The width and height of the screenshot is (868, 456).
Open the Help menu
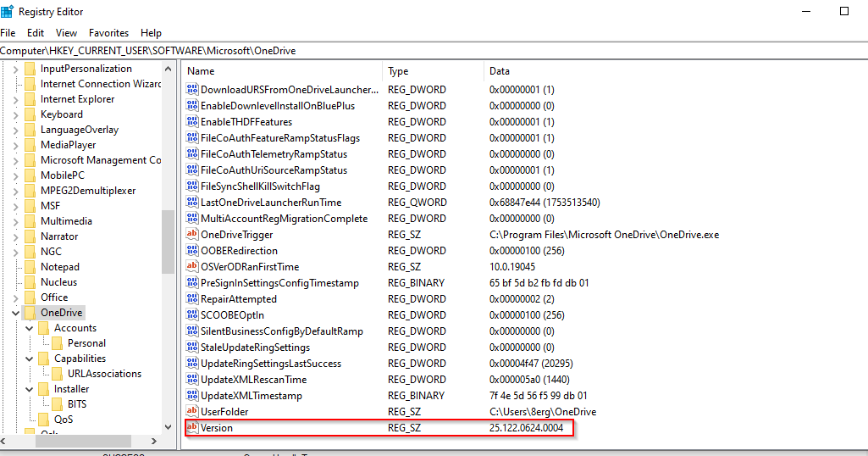[151, 33]
